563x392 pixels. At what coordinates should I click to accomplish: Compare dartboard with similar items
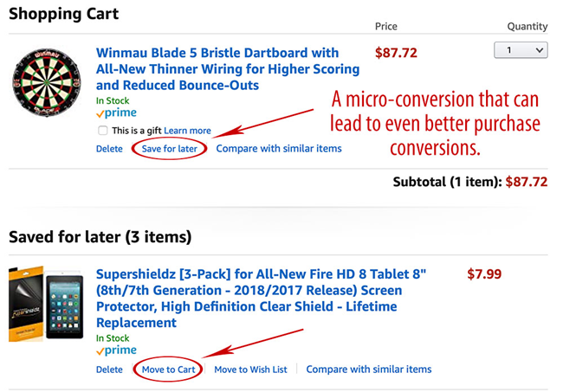click(x=278, y=149)
